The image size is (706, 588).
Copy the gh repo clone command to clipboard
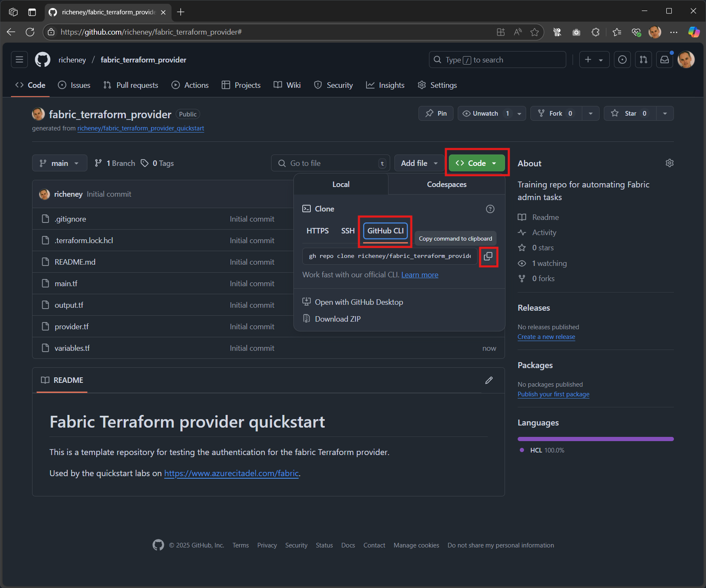point(488,257)
